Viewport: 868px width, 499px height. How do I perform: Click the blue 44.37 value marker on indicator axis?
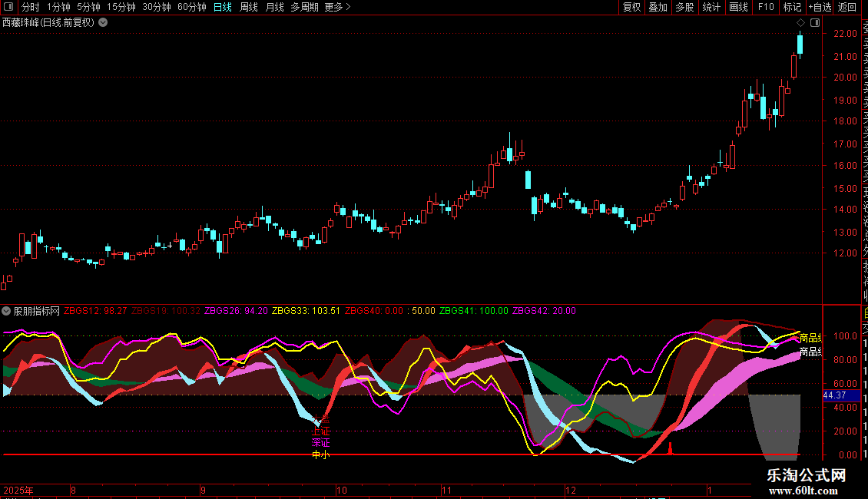point(834,395)
